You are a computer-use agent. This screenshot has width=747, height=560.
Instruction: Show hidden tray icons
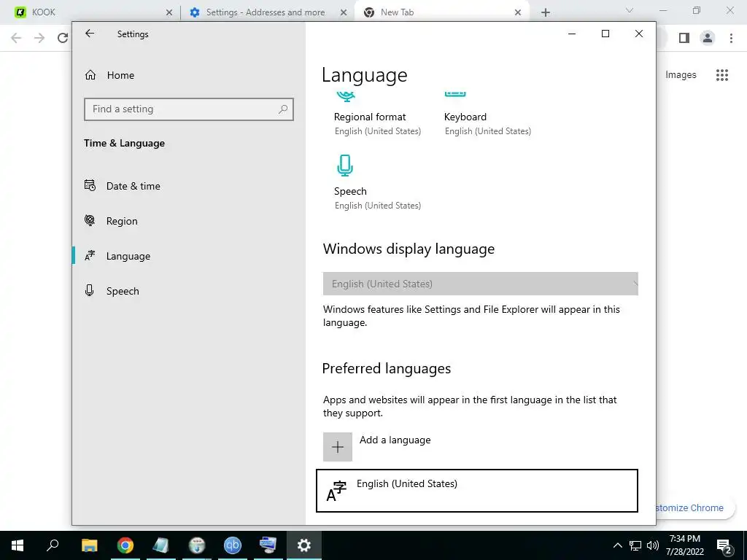tap(617, 545)
